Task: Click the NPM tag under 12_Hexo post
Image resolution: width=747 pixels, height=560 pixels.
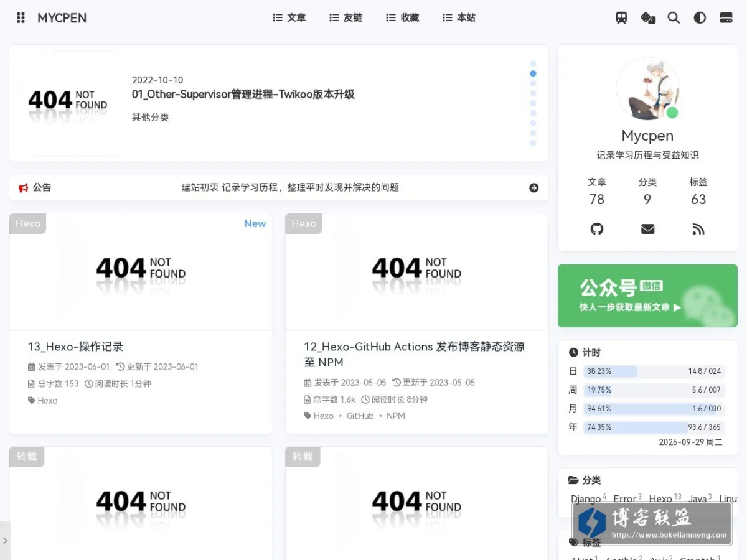Action: click(396, 416)
